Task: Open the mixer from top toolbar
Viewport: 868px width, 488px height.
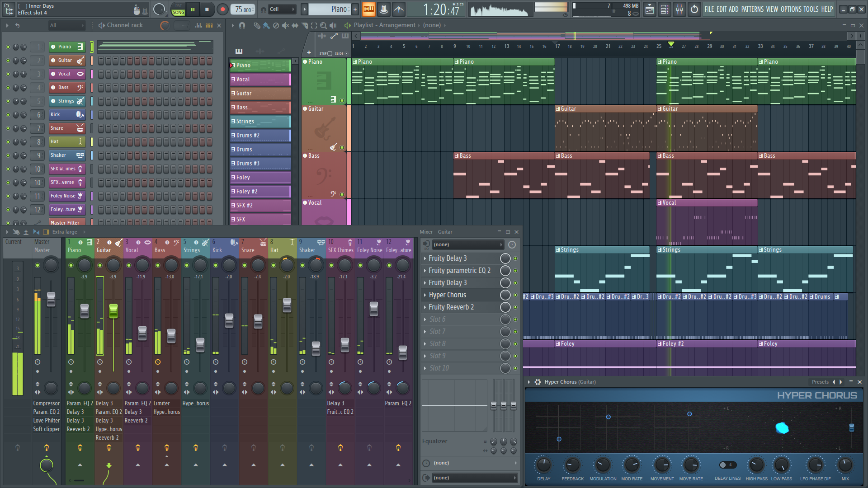Action: [x=679, y=9]
